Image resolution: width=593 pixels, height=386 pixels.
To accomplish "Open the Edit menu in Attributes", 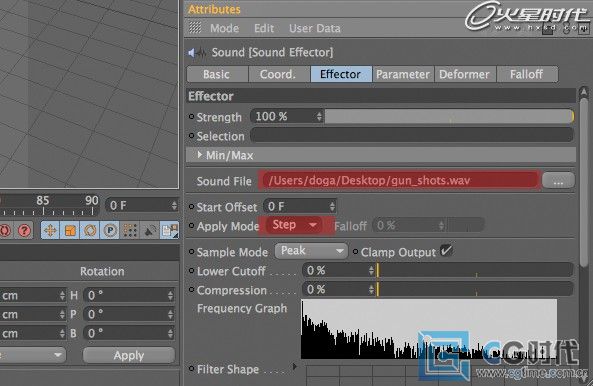I will [264, 28].
